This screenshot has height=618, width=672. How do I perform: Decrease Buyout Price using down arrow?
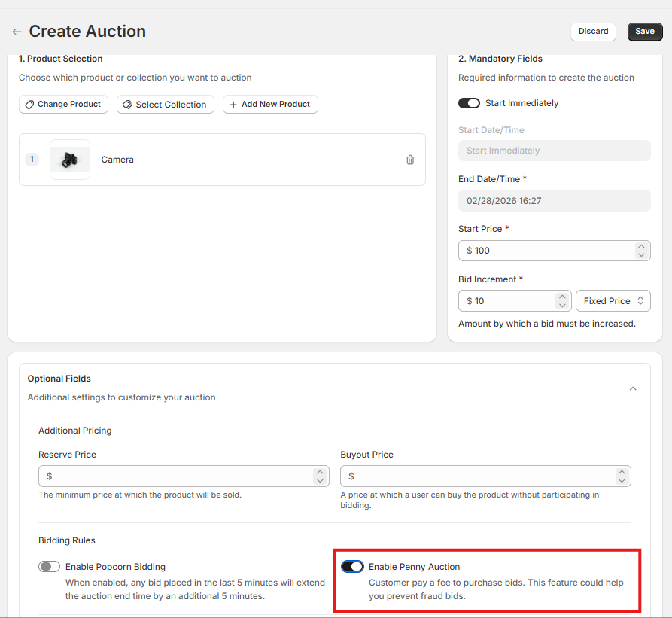621,480
